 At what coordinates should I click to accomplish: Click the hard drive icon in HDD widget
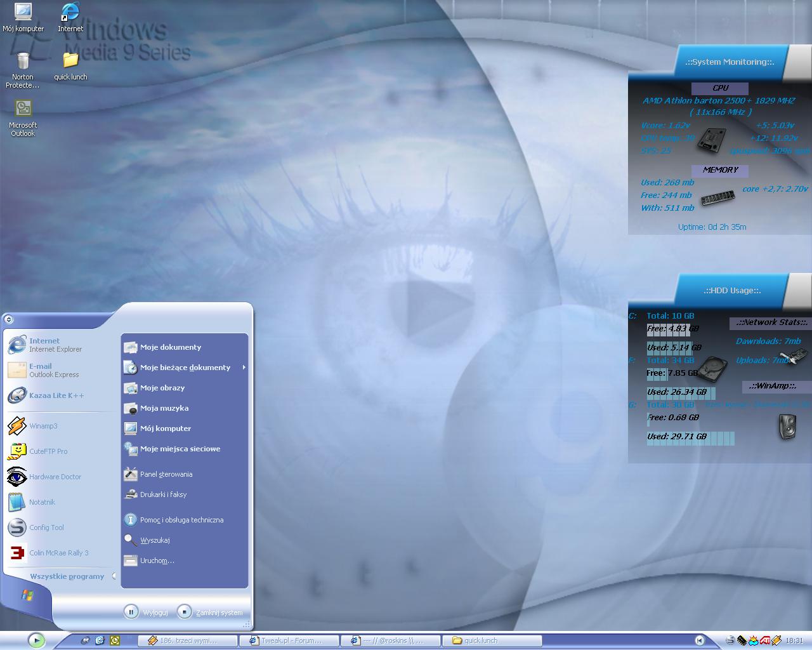click(712, 368)
